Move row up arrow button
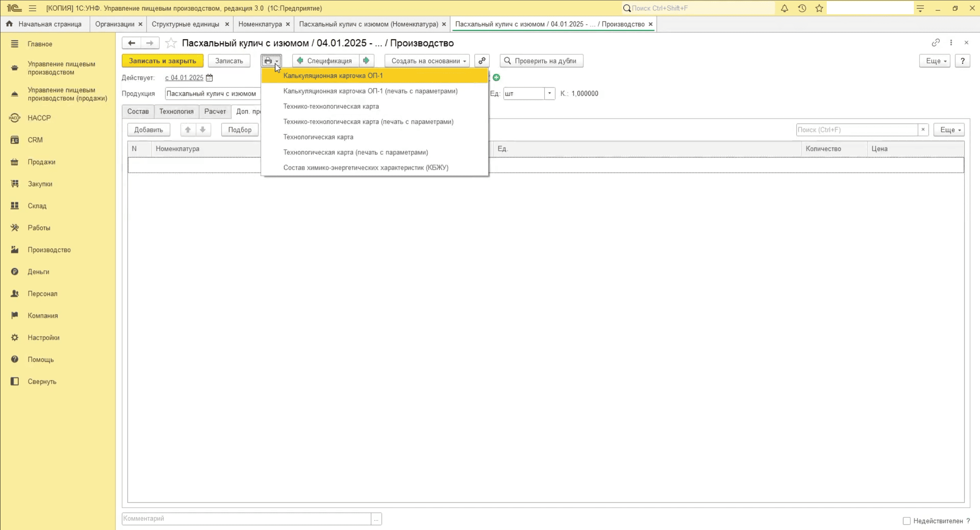Screen dimensions: 980x530 [188, 130]
